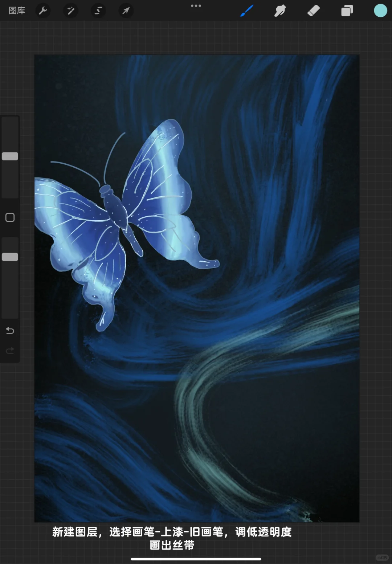Open the Layers panel
The height and width of the screenshot is (564, 392).
point(347,11)
